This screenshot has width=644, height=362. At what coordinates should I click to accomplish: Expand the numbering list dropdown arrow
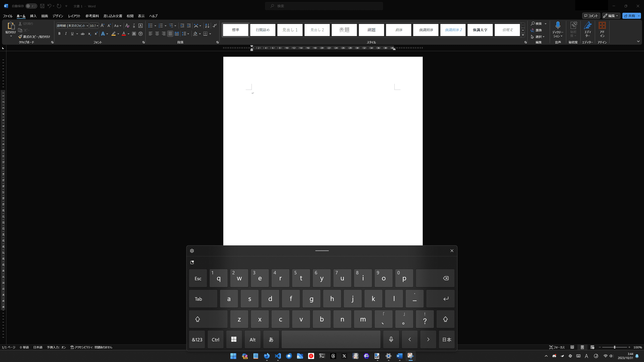tap(166, 26)
